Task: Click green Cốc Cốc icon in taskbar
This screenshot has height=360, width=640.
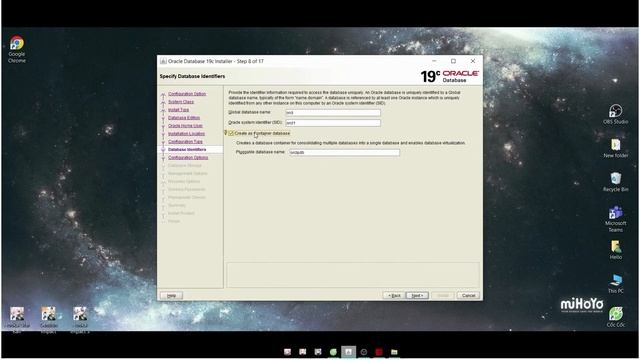Action: tap(333, 352)
